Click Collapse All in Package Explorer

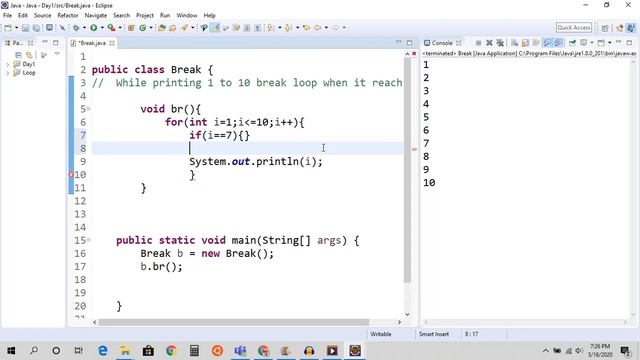click(18, 55)
